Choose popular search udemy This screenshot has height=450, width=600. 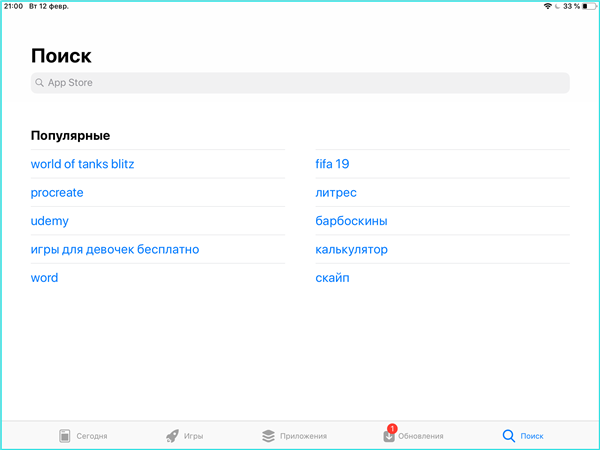[x=50, y=221]
